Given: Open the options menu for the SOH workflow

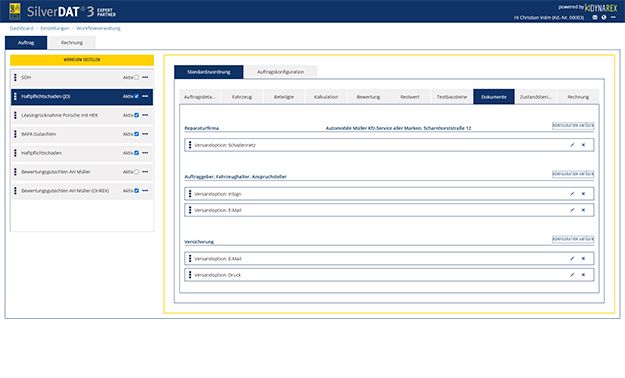Looking at the screenshot, I should tap(145, 77).
